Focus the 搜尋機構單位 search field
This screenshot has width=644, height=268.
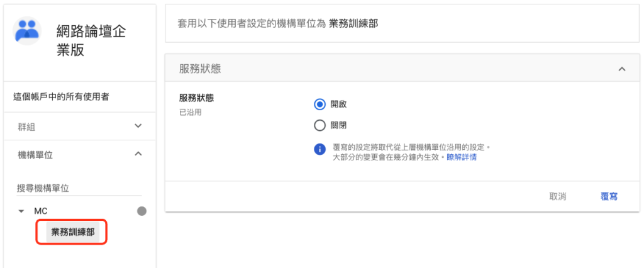(x=79, y=188)
